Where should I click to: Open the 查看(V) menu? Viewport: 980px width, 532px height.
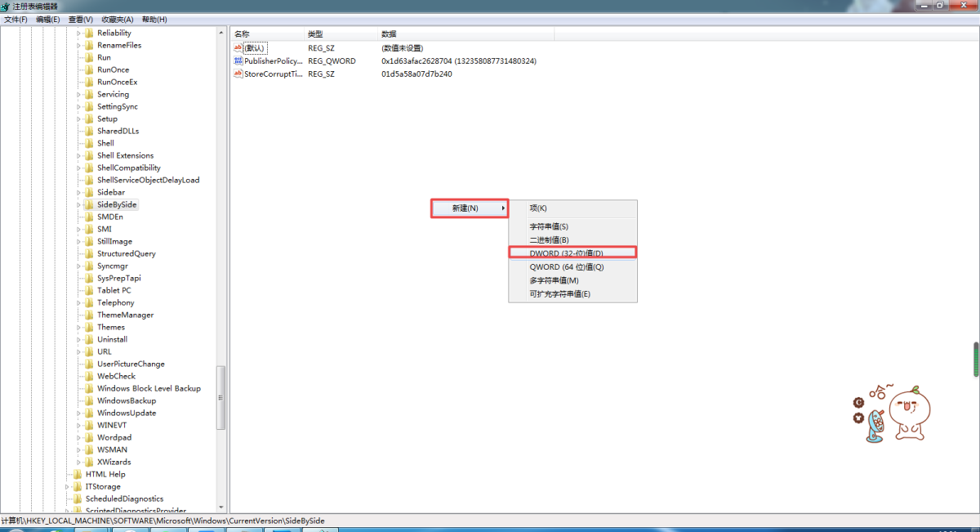click(81, 19)
